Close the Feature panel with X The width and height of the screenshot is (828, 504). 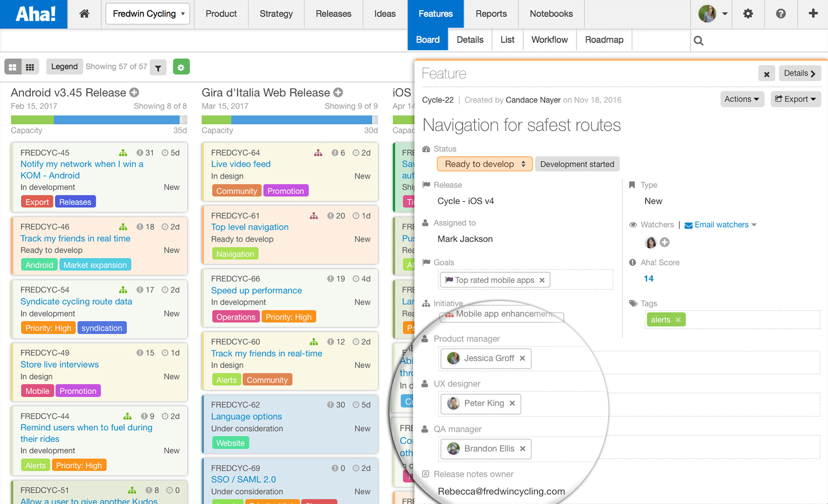766,74
